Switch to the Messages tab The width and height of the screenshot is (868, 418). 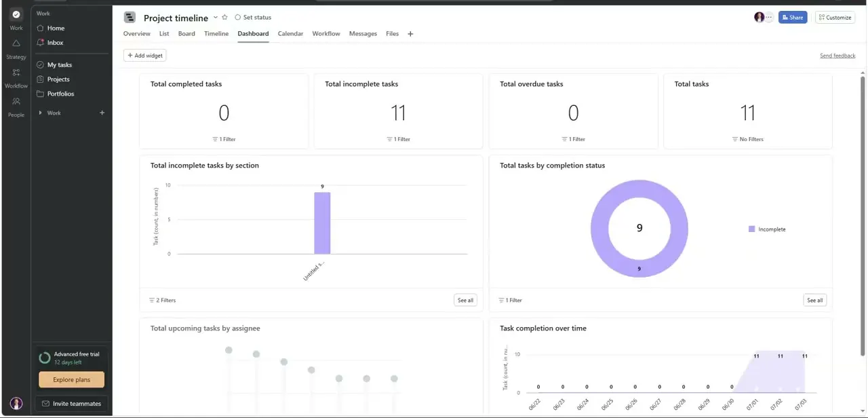coord(363,34)
